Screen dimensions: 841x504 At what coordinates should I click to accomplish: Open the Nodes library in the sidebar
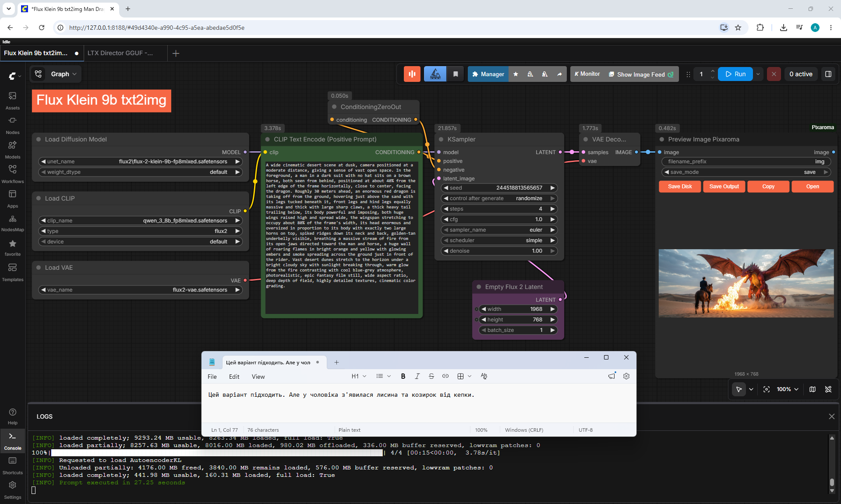pyautogui.click(x=13, y=125)
